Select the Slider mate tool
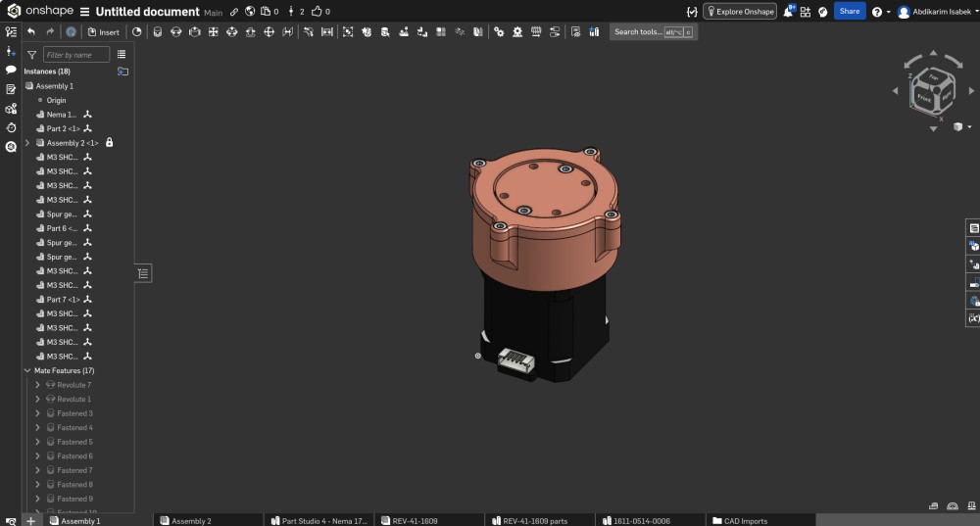This screenshot has height=526, width=980. pyautogui.click(x=194, y=32)
